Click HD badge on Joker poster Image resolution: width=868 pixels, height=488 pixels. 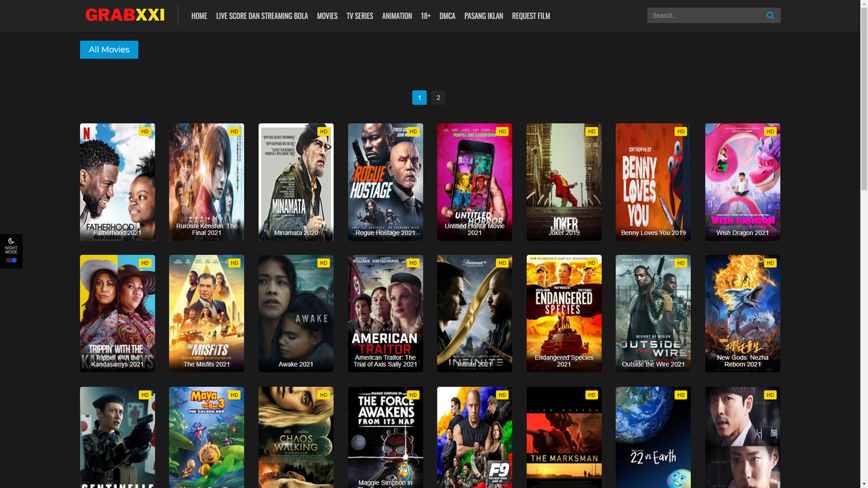pyautogui.click(x=591, y=131)
